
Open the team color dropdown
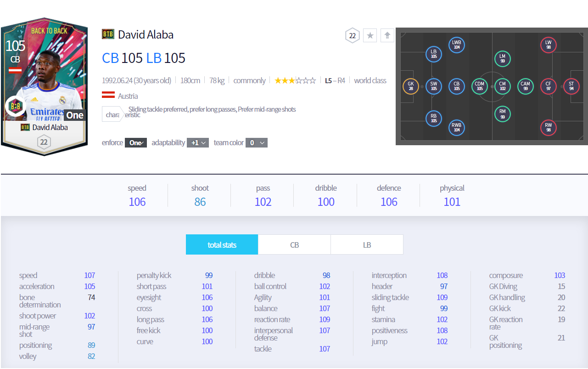click(x=256, y=143)
